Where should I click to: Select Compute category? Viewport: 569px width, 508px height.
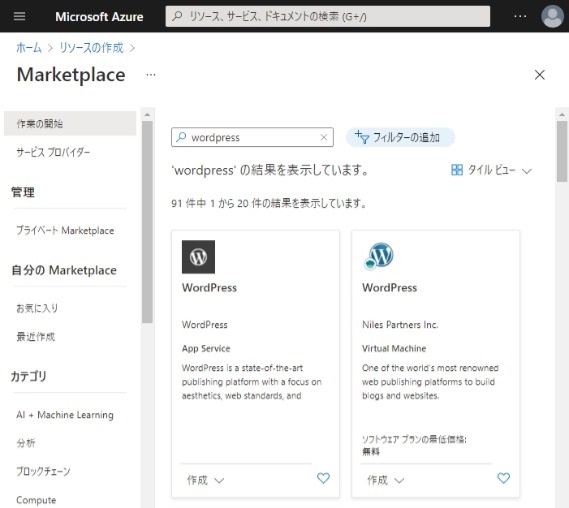point(36,500)
